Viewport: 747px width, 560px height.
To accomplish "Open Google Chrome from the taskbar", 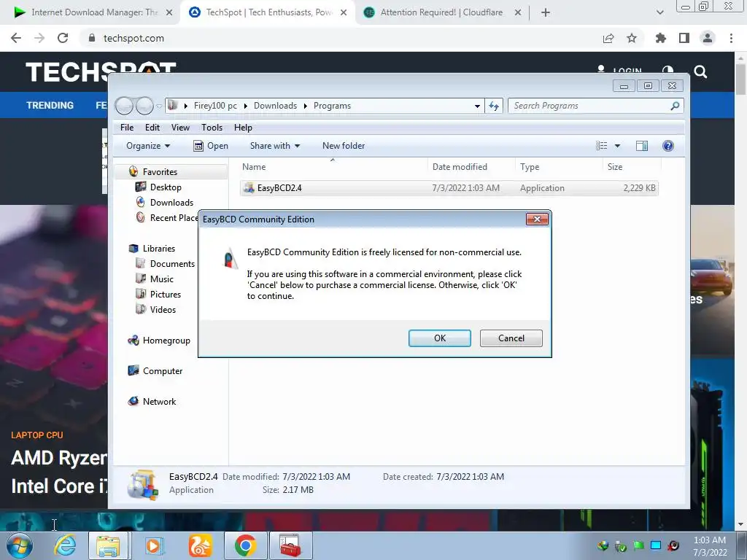I will pos(245,545).
